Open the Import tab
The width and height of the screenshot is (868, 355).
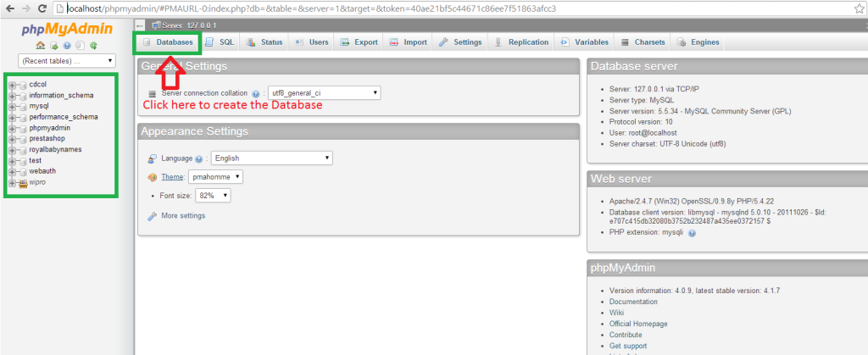coord(408,42)
